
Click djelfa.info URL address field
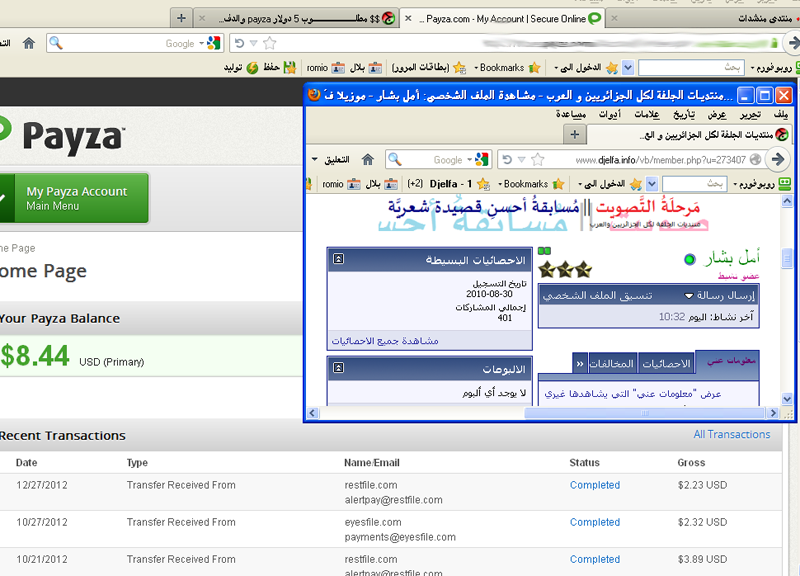coord(661,160)
